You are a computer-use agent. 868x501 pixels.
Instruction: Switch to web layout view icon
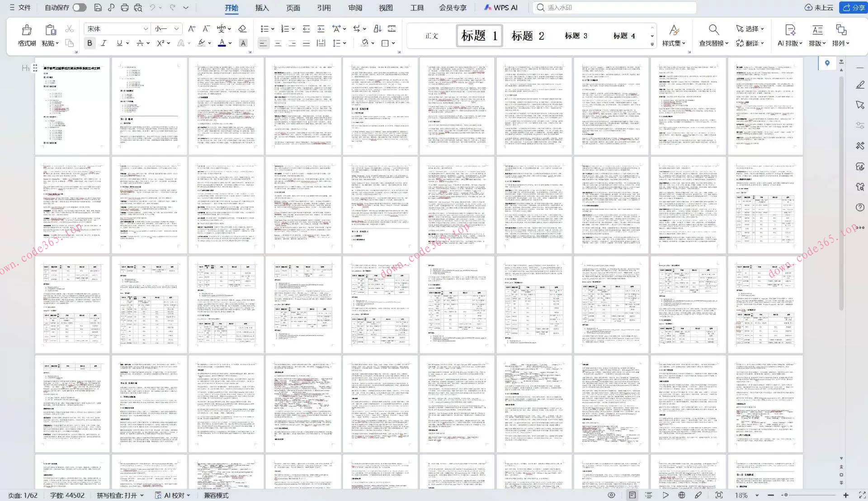click(x=682, y=495)
